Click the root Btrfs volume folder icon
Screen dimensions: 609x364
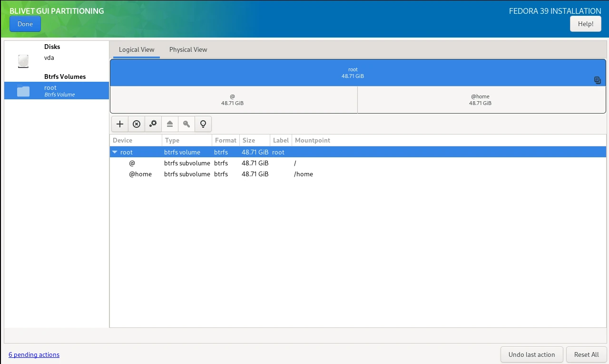(x=23, y=91)
